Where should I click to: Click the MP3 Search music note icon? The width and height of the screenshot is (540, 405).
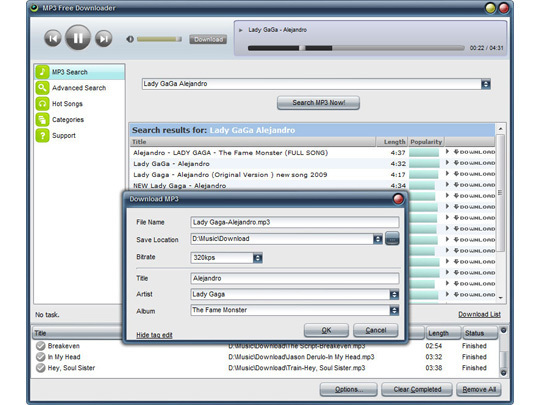click(x=42, y=72)
